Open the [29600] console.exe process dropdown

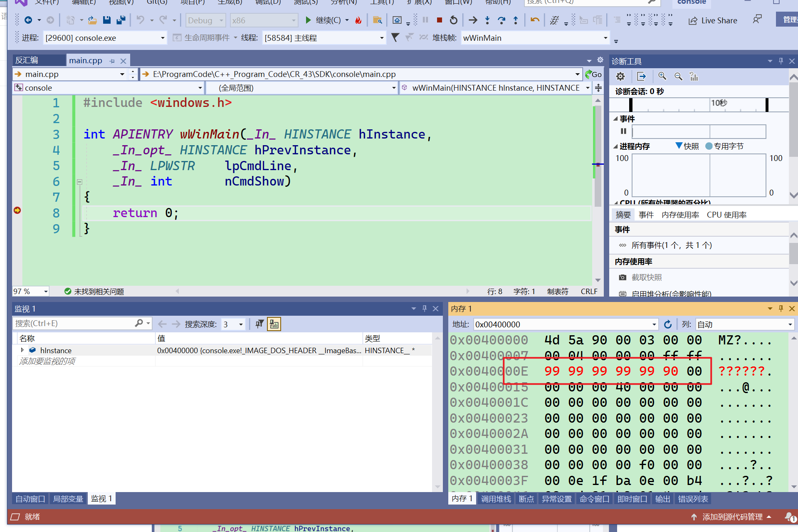coord(162,37)
